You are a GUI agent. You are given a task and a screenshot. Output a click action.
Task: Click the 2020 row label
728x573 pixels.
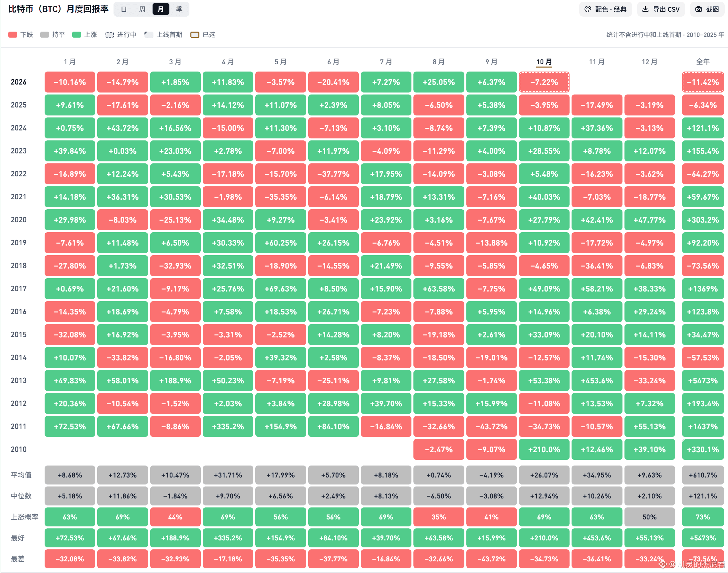coord(18,220)
